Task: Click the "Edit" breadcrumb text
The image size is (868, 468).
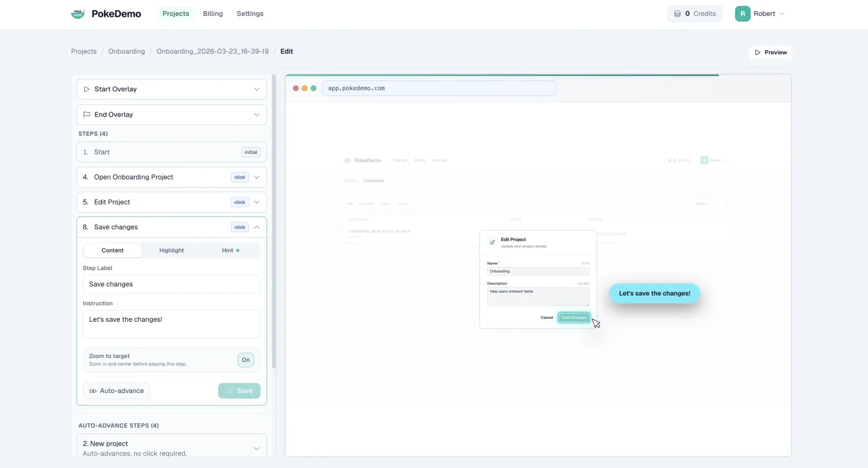Action: click(287, 51)
